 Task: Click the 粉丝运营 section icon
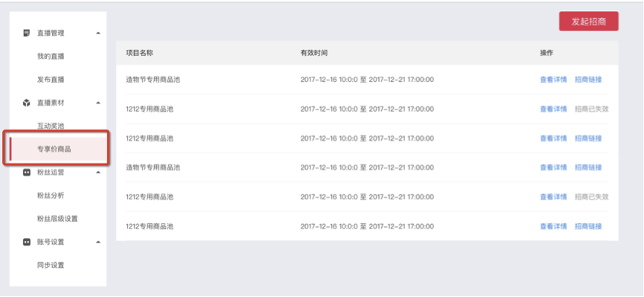26,173
